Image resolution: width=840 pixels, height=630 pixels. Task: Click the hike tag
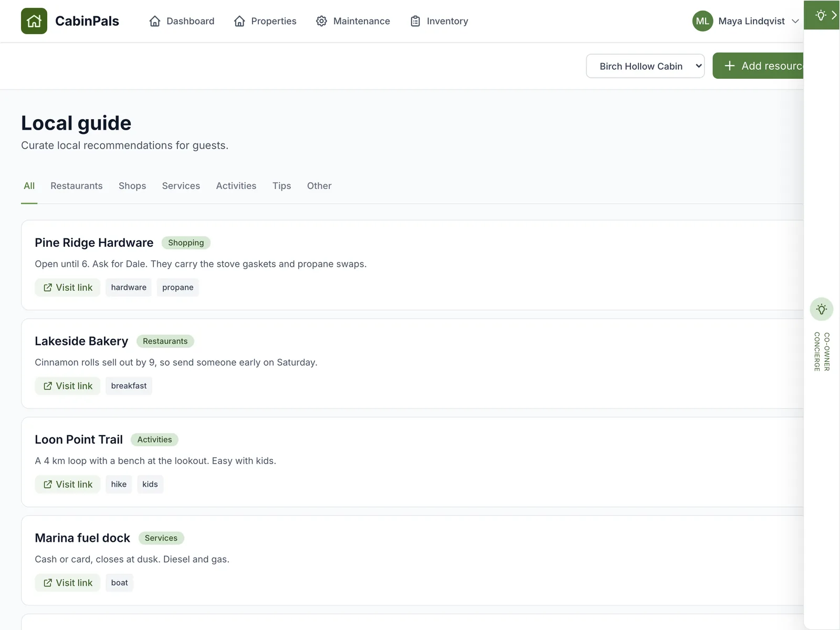pos(119,484)
